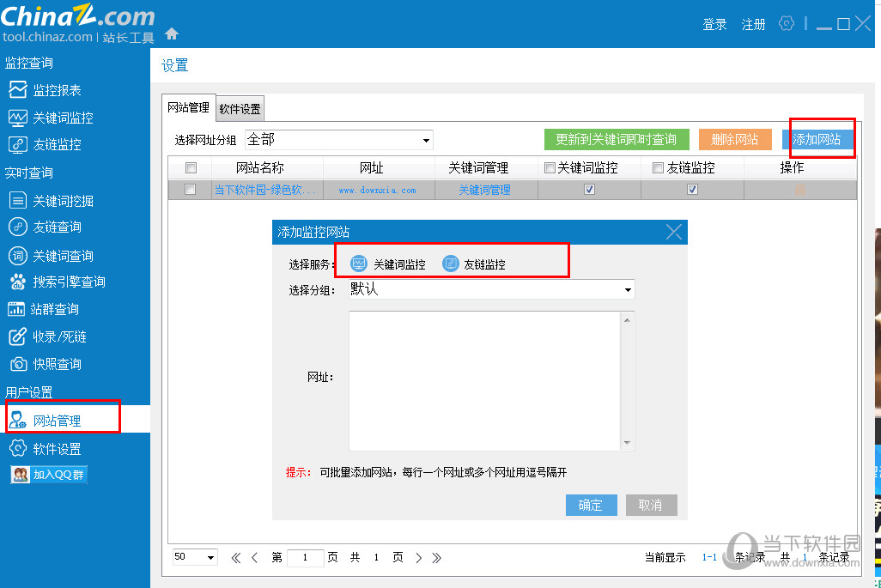Image resolution: width=881 pixels, height=588 pixels.
Task: Click the text area scroll down arrow
Action: 627,443
